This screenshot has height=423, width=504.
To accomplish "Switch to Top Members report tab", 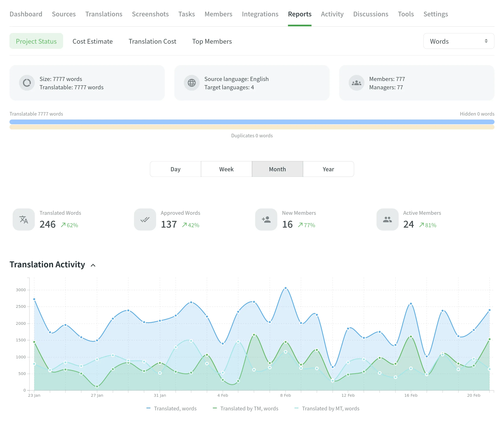I will pos(212,41).
